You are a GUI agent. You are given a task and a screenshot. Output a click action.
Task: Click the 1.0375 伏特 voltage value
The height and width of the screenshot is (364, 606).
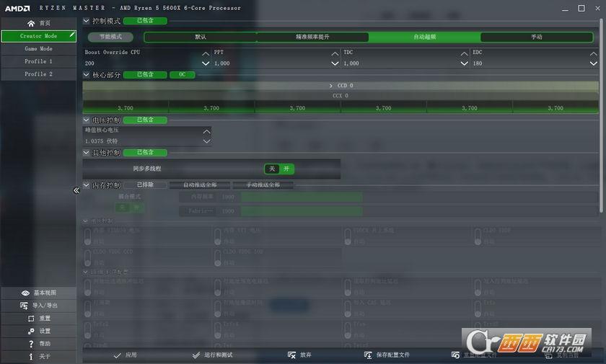coord(101,141)
